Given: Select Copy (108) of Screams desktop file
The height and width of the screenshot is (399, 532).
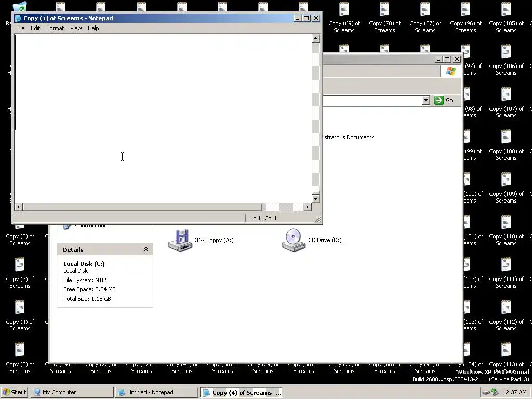Looking at the screenshot, I should click(x=506, y=145).
